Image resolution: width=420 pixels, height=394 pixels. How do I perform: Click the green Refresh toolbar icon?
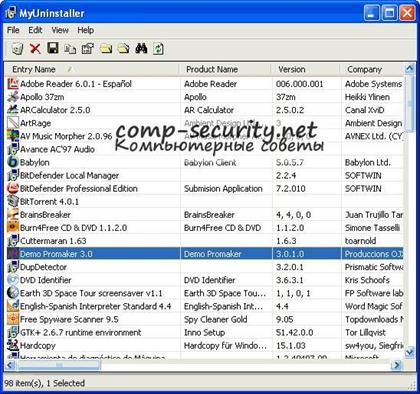[158, 49]
